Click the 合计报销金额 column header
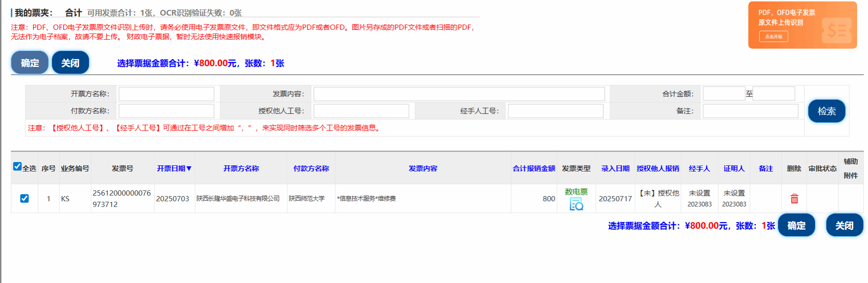Viewport: 868px width, 283px height. click(x=534, y=169)
